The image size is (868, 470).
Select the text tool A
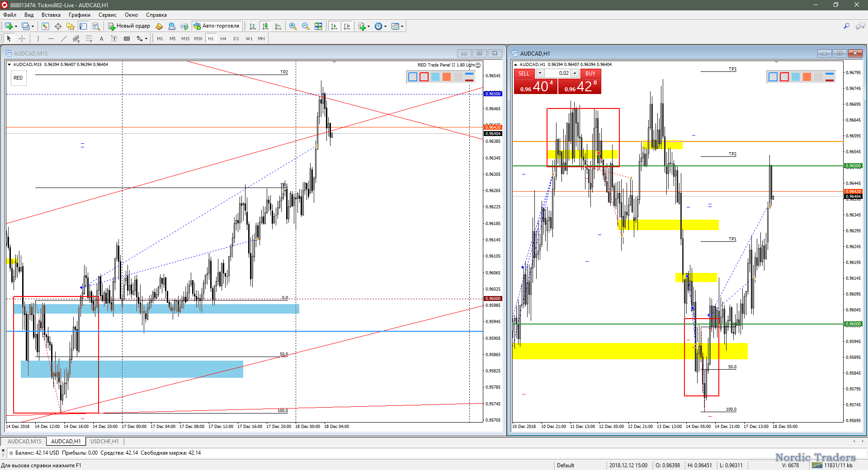pyautogui.click(x=102, y=39)
